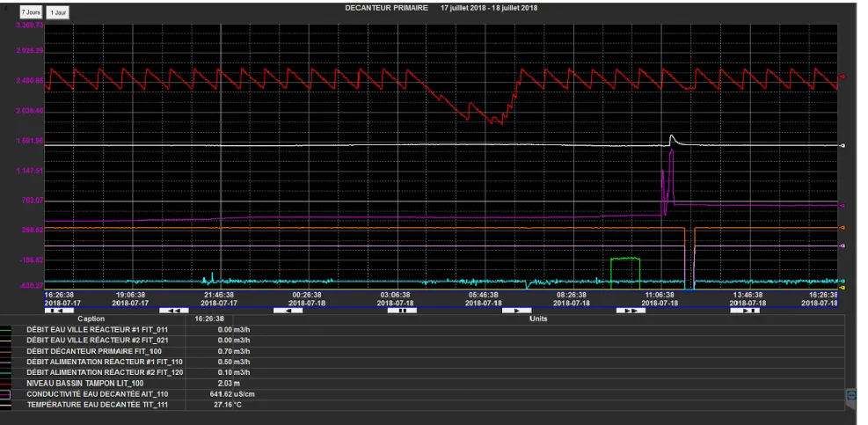Click the 0.70 m3/h flow value
Viewport: 868px width, 425px height.
(234, 351)
